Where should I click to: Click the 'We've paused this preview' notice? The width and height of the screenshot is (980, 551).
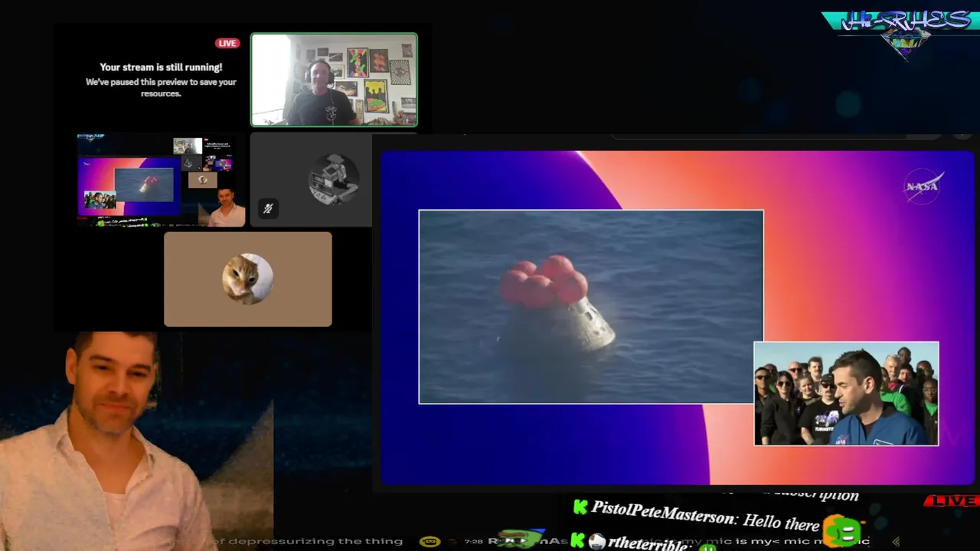161,87
